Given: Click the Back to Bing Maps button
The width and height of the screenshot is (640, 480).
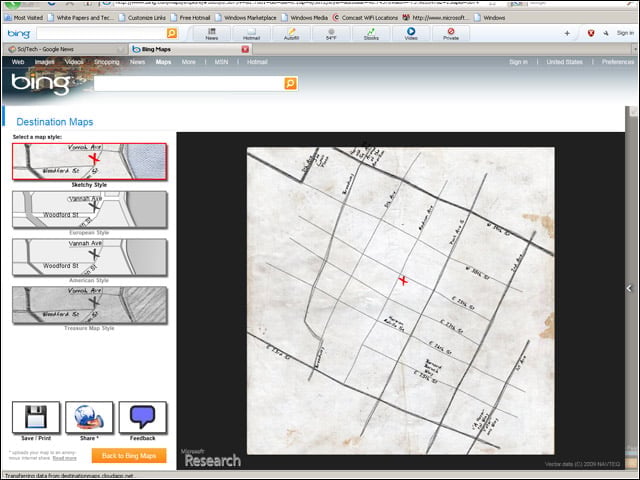Looking at the screenshot, I should point(129,456).
